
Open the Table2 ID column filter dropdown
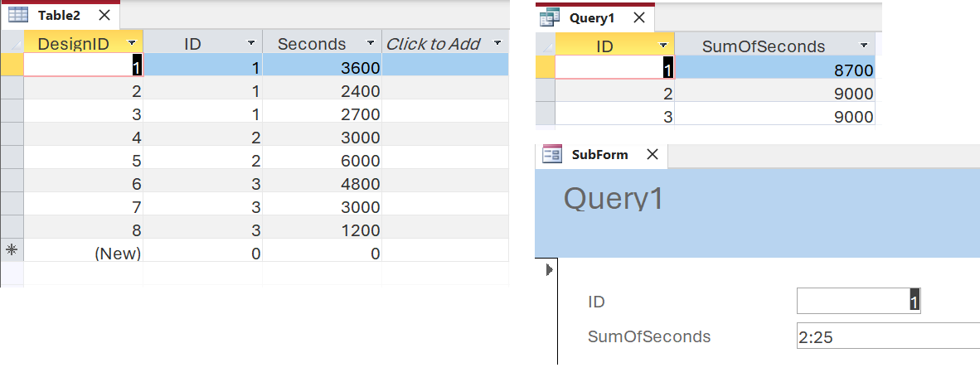pyautogui.click(x=251, y=43)
